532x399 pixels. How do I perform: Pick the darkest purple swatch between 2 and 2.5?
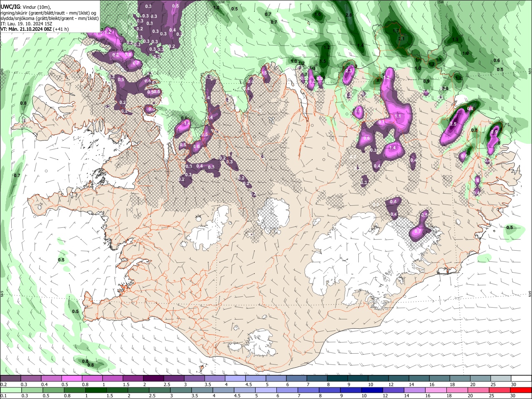(153, 379)
